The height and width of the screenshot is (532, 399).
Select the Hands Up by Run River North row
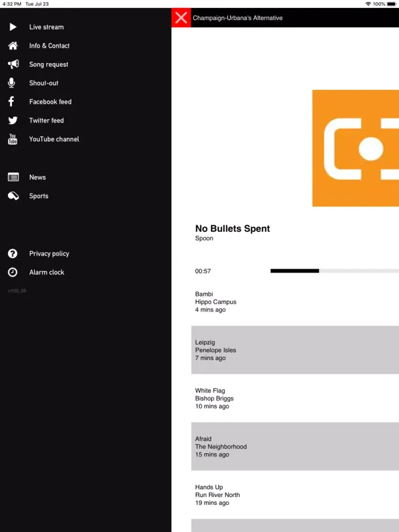click(295, 494)
